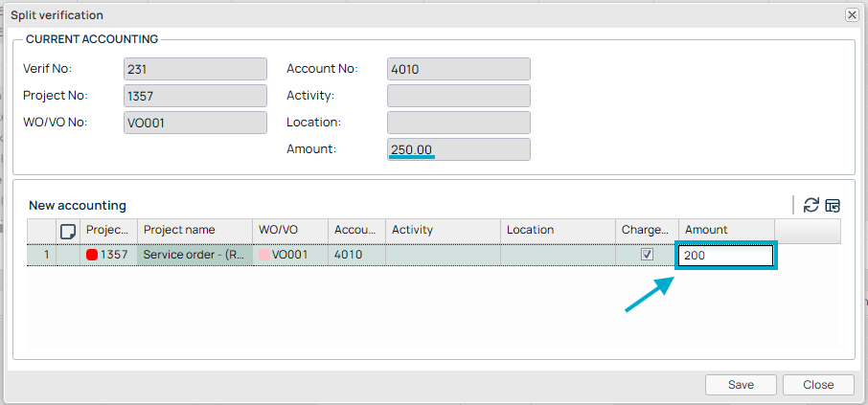Click the pink marker beside VO001
The image size is (868, 405).
pyautogui.click(x=264, y=255)
